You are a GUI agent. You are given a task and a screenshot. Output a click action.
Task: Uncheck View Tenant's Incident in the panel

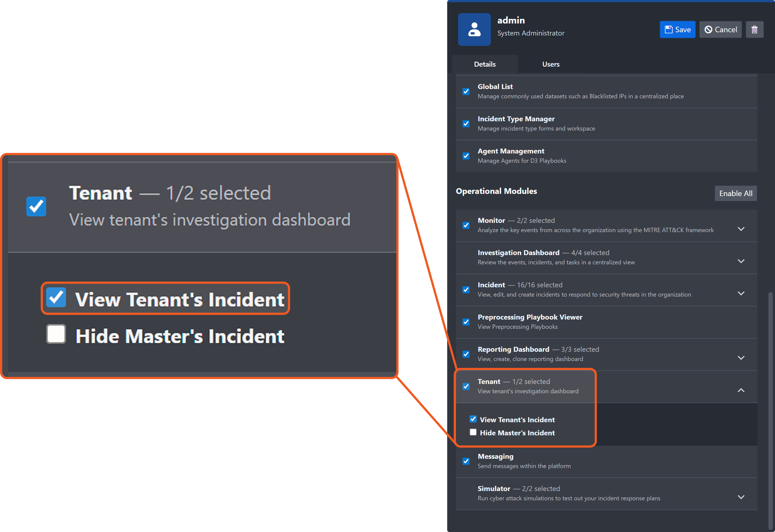[x=473, y=419]
